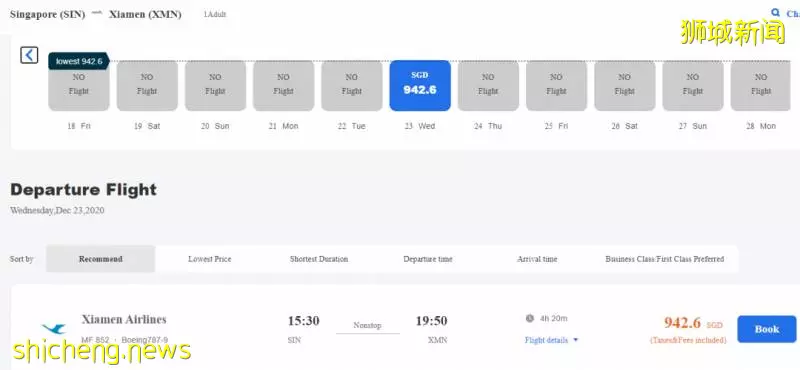
Task: Select the 28 Mon date card
Action: click(x=761, y=85)
